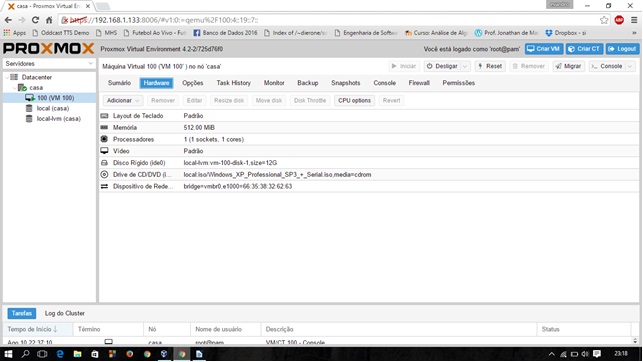Open the Backup tab
643x362 pixels.
point(308,83)
